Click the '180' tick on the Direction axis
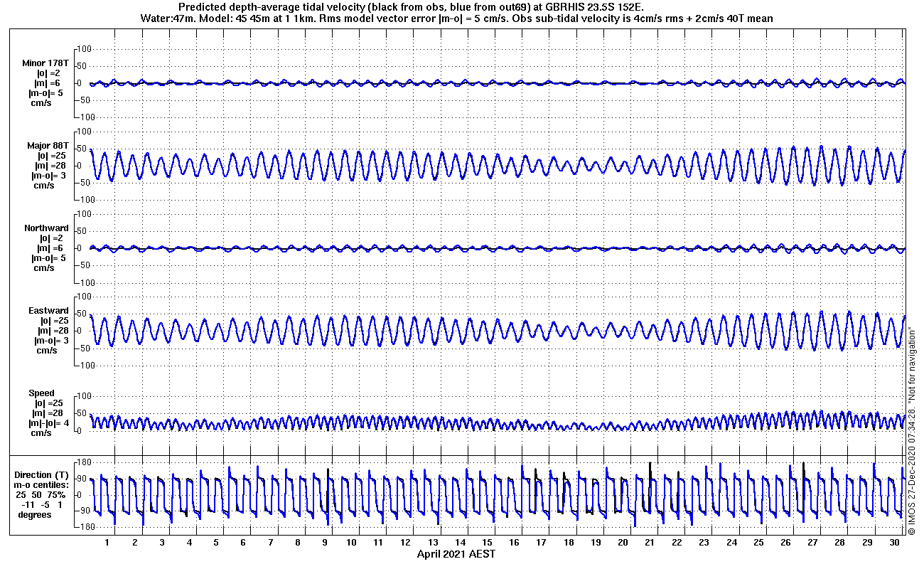 pyautogui.click(x=85, y=462)
